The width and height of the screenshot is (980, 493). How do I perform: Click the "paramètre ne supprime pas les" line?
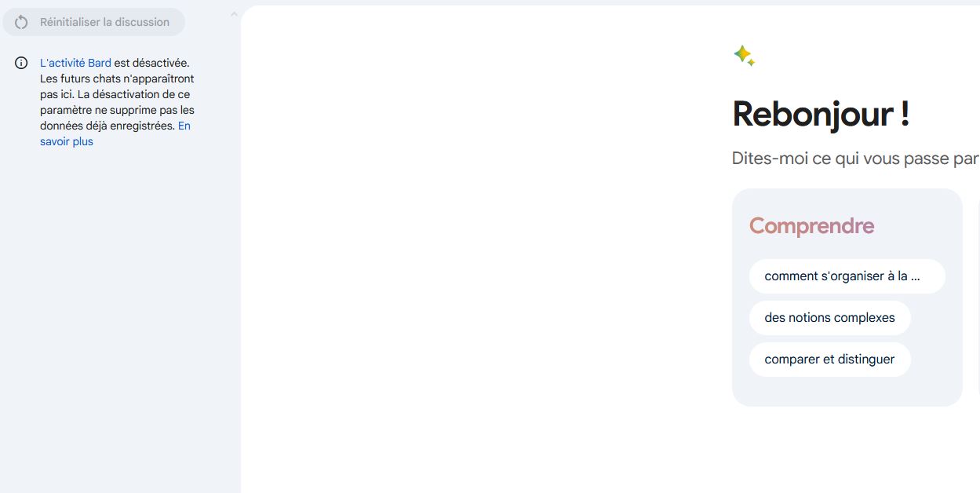[x=117, y=110]
